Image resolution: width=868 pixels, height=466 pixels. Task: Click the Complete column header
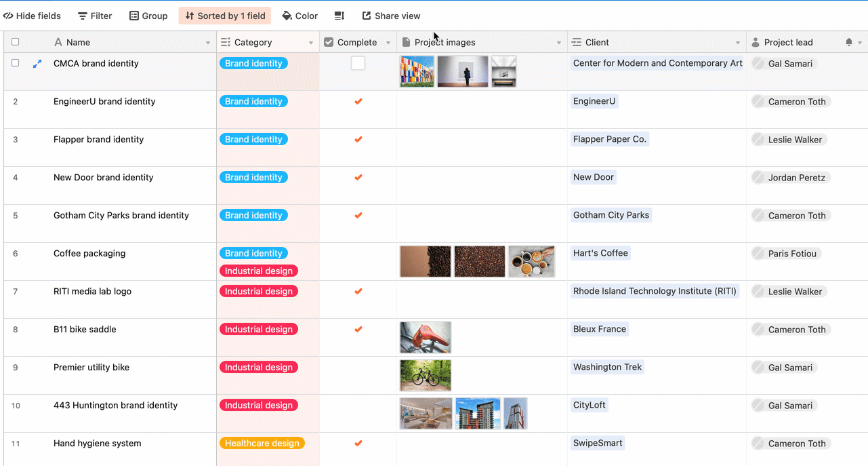pos(356,41)
